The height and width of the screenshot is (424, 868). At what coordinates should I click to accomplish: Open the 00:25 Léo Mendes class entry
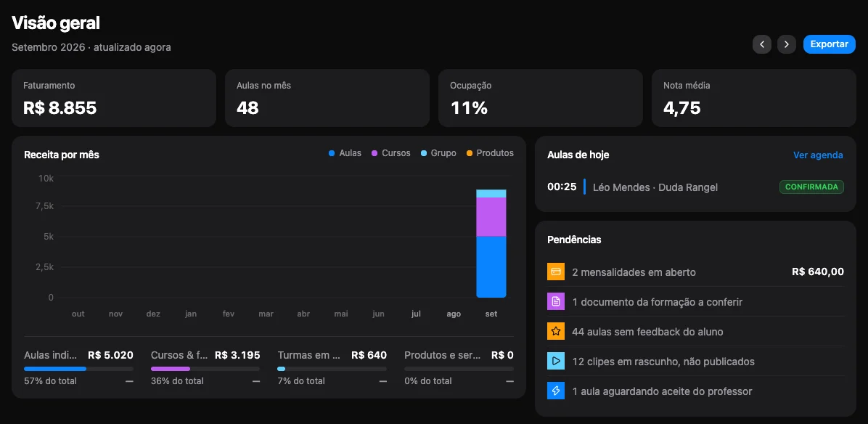pos(695,187)
